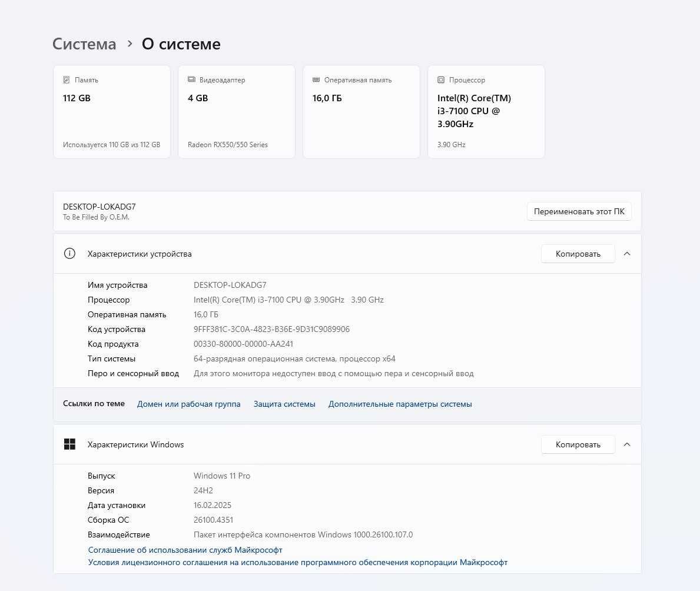Click the DESKTOP-LOKADG7 header name
The image size is (700, 591).
coord(99,207)
